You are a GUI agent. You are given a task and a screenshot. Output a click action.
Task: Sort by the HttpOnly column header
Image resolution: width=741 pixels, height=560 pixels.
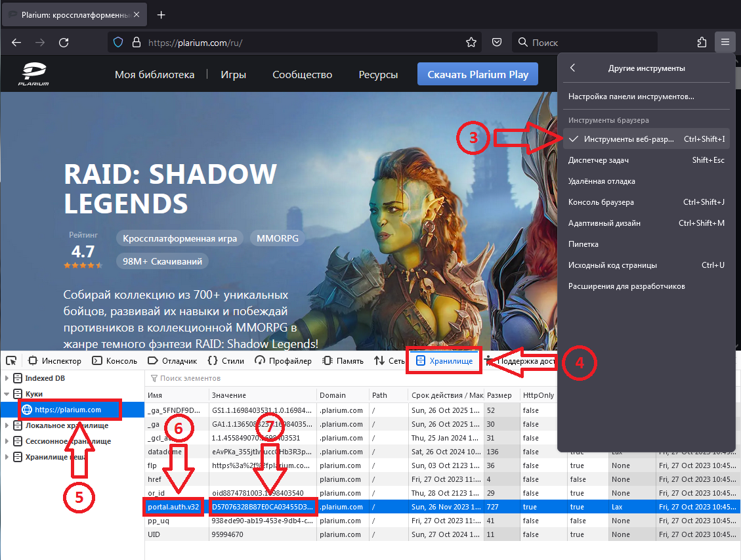[538, 395]
